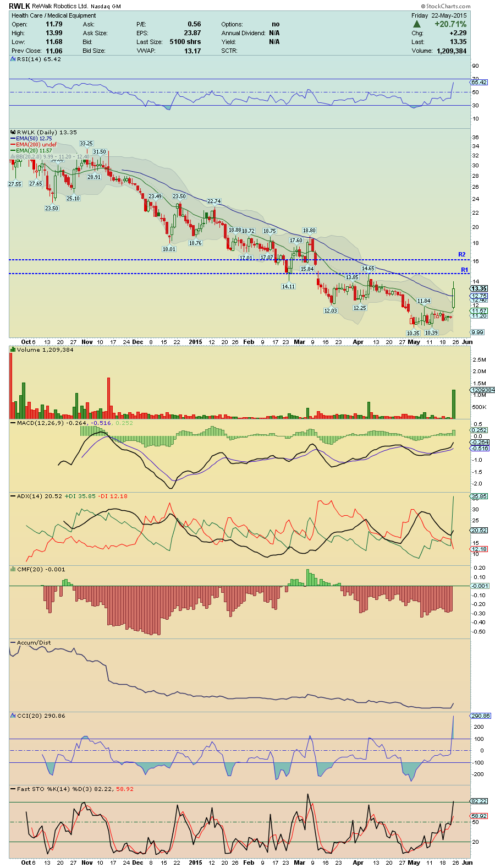Screen dimensions: 495x868
Task: Click the Low value 11.68
Action: [54, 42]
